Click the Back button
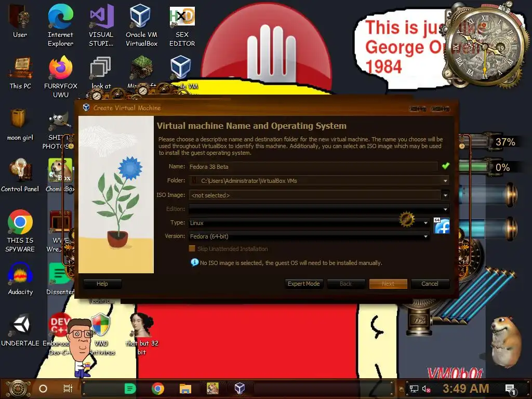 (x=345, y=284)
